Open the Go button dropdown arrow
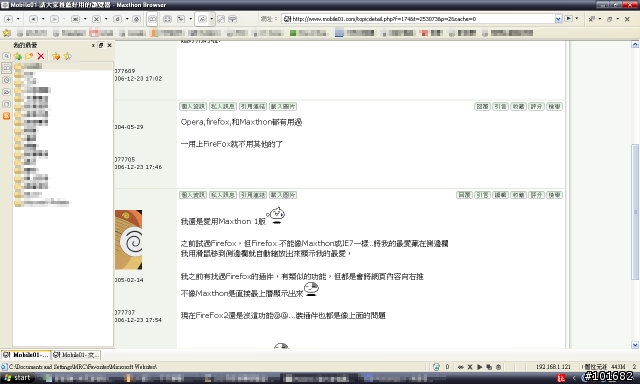This screenshot has height=384, width=640. click(x=577, y=19)
